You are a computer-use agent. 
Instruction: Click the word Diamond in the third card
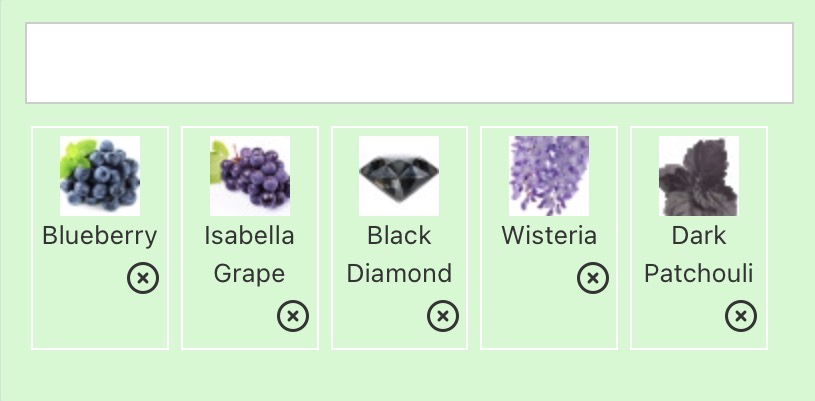pos(399,274)
